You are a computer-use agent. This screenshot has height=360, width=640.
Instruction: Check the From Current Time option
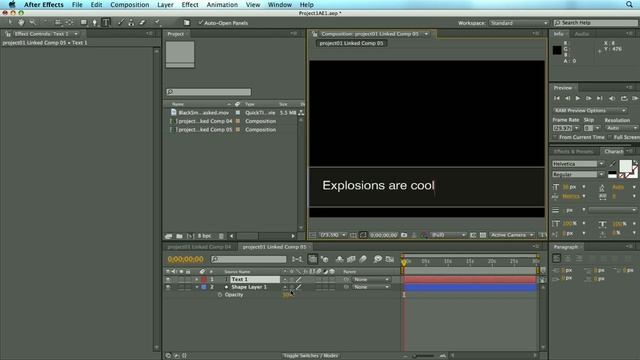(556, 137)
